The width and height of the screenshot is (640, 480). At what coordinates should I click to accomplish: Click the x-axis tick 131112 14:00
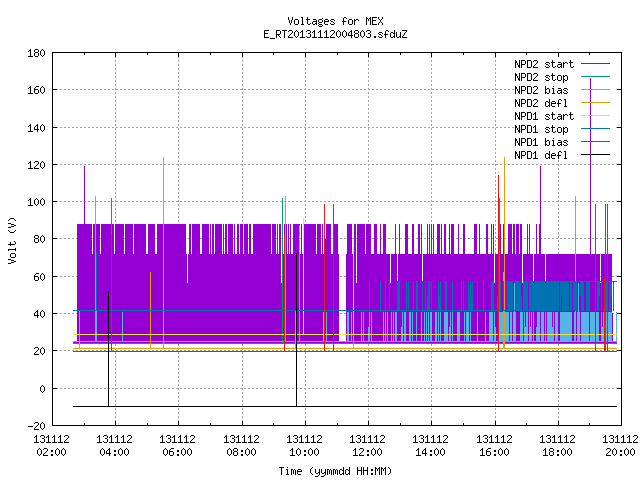pos(431,446)
